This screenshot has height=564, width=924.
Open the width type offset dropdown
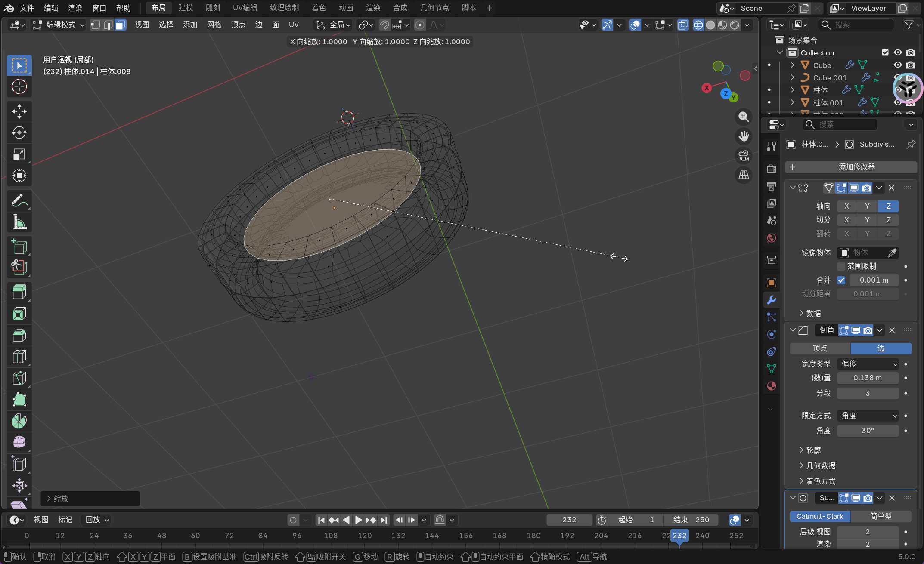coord(868,364)
